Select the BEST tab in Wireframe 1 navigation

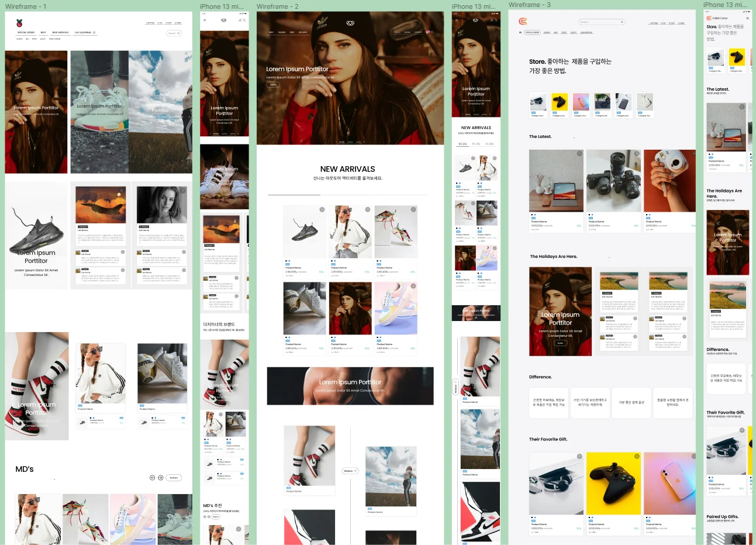43,33
